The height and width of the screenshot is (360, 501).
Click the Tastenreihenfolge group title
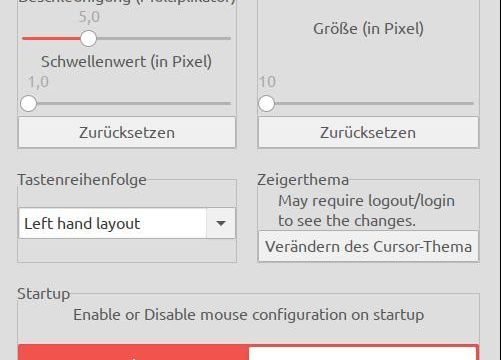pos(82,180)
